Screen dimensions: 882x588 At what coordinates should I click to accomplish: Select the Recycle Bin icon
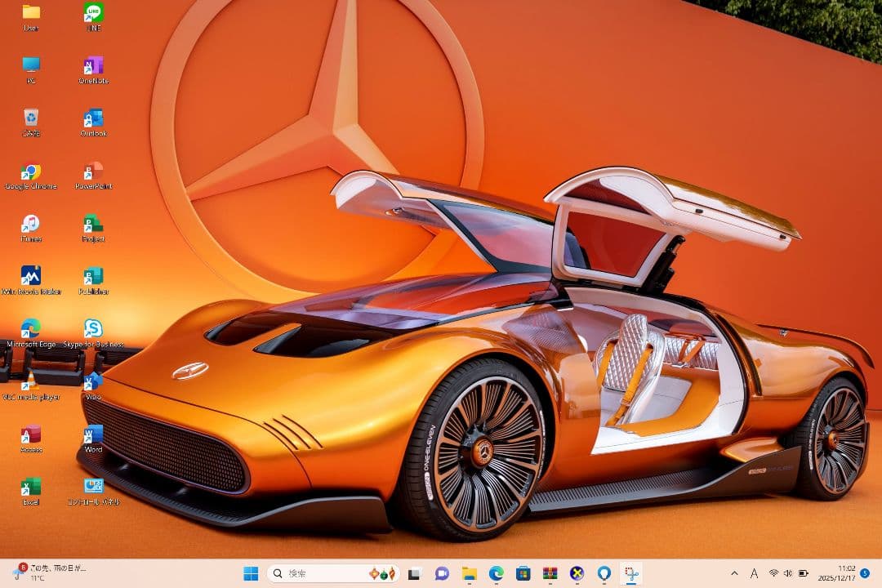click(30, 119)
